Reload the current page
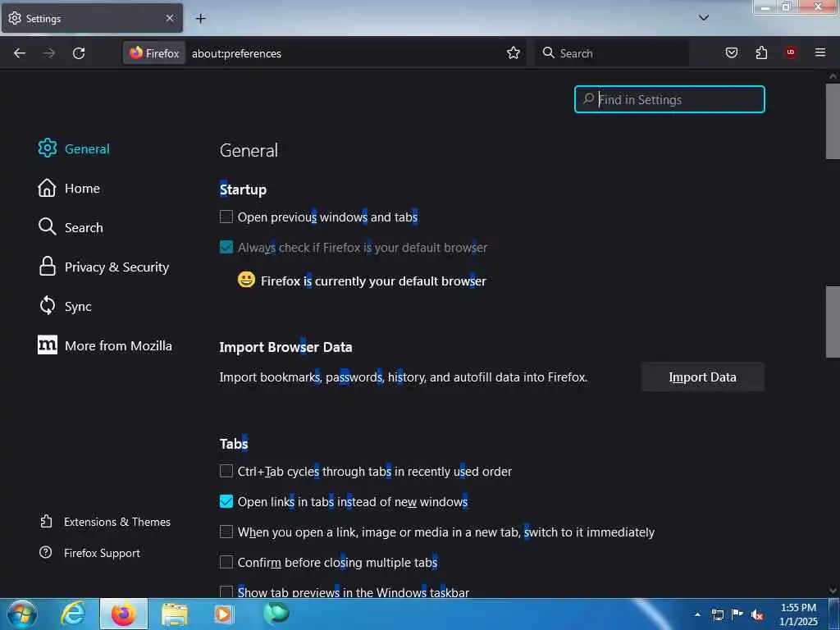 coord(79,53)
